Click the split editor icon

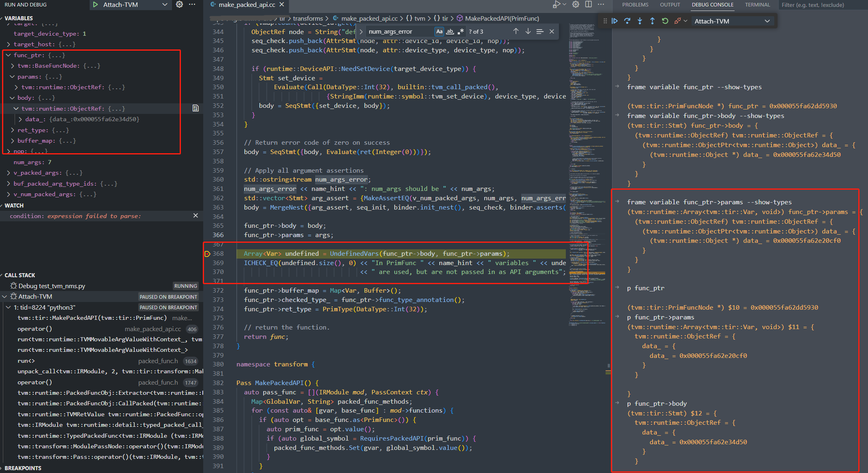click(x=588, y=4)
